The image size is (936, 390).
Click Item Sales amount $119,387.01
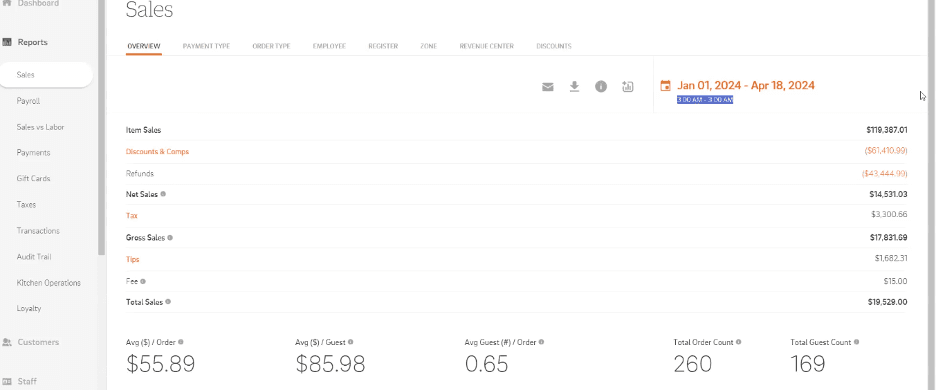point(887,130)
